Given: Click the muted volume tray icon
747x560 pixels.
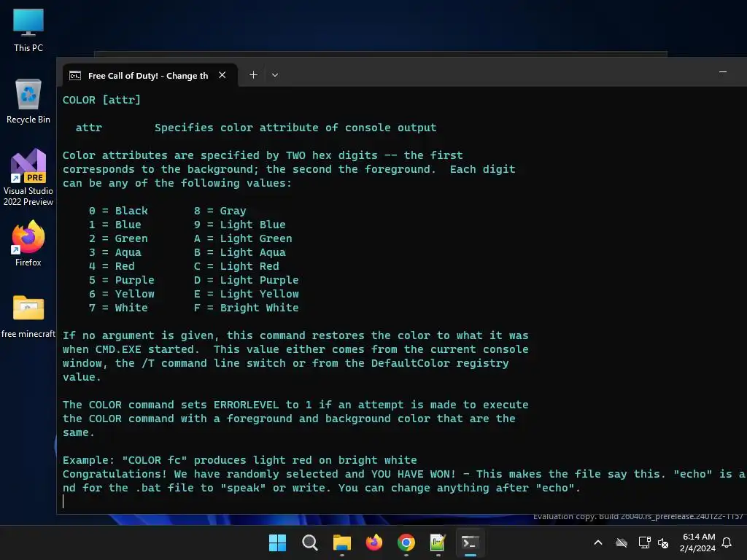Looking at the screenshot, I should pos(663,542).
